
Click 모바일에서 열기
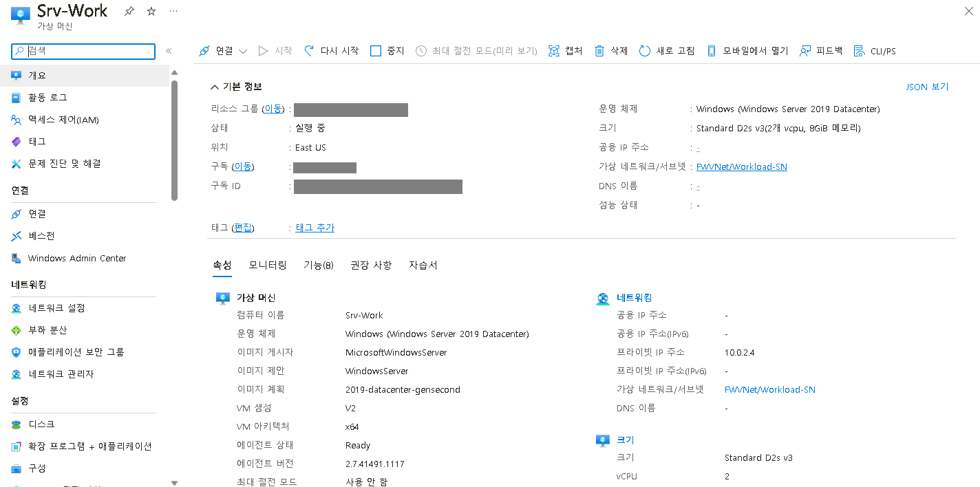[747, 51]
